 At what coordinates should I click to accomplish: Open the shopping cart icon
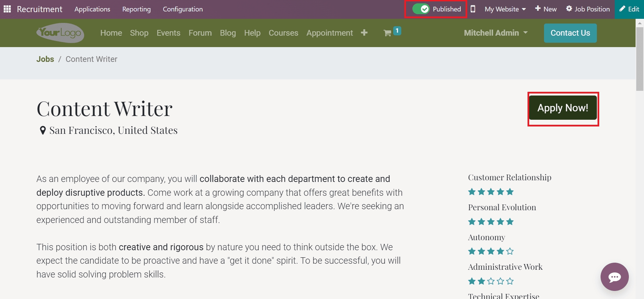click(x=387, y=33)
